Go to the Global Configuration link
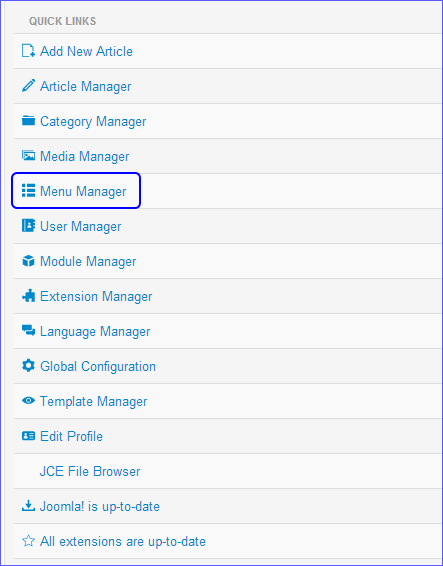This screenshot has width=443, height=566. pos(98,366)
